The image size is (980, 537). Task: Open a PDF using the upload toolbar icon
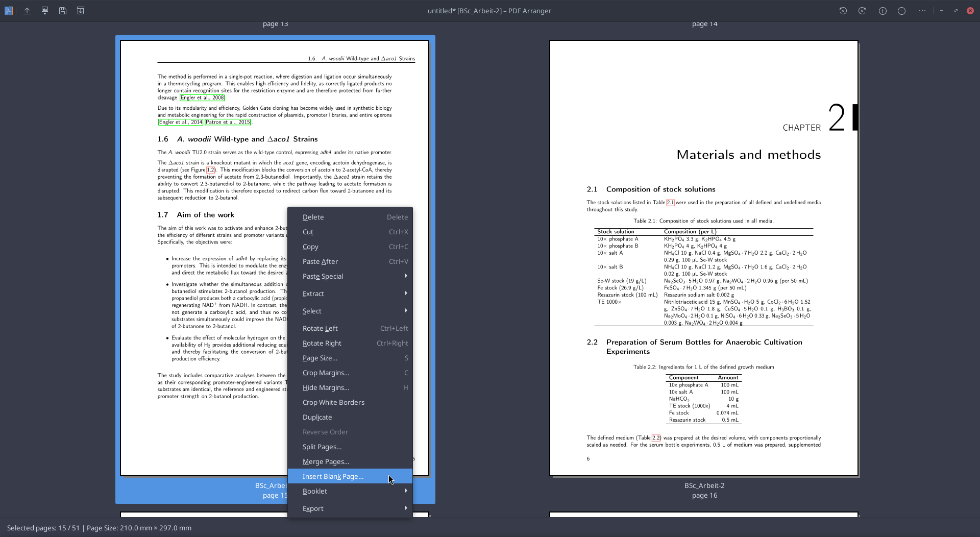pyautogui.click(x=27, y=10)
